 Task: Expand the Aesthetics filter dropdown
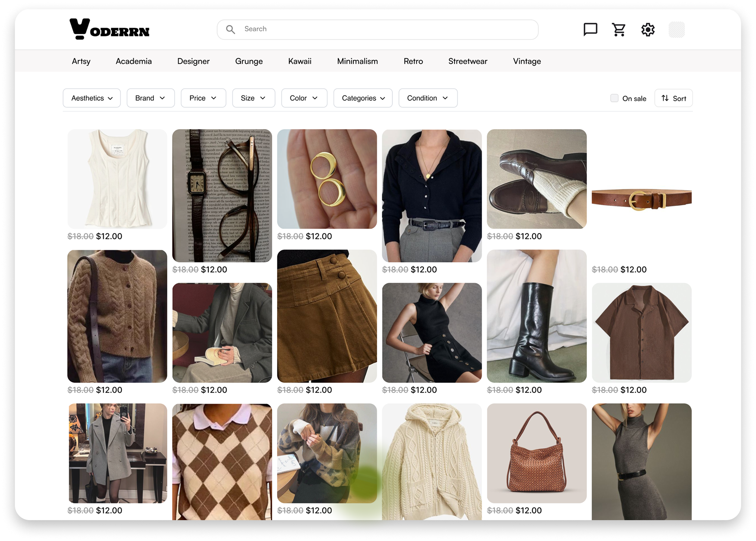[92, 98]
